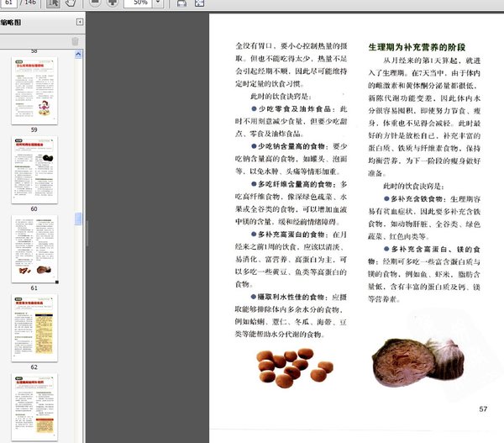Open page 62 thumbnail with yellow box
Viewport: 504px width, 443px height.
(34, 328)
